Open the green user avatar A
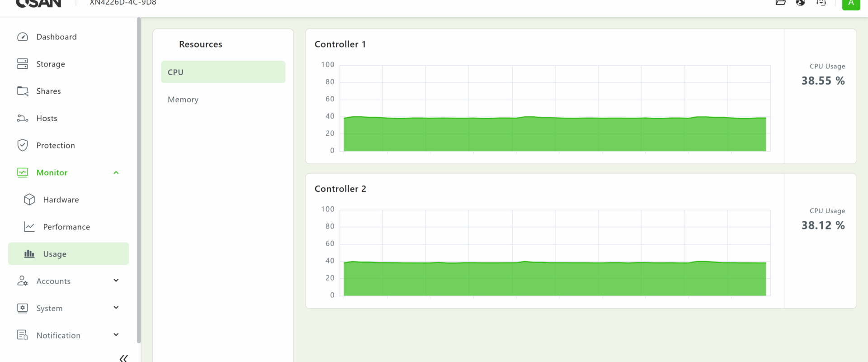The image size is (868, 362). pyautogui.click(x=851, y=4)
